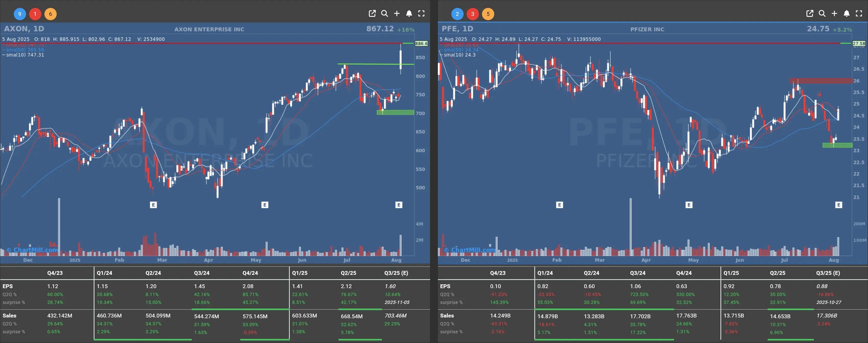Screen dimensions: 868x343
Task: Open AXON chart in new window icon
Action: 372,14
